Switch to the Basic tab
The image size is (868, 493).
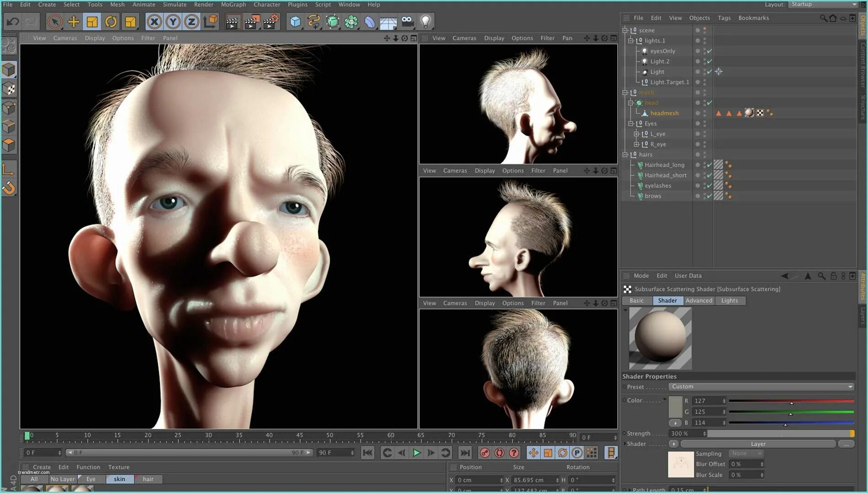tap(636, 300)
